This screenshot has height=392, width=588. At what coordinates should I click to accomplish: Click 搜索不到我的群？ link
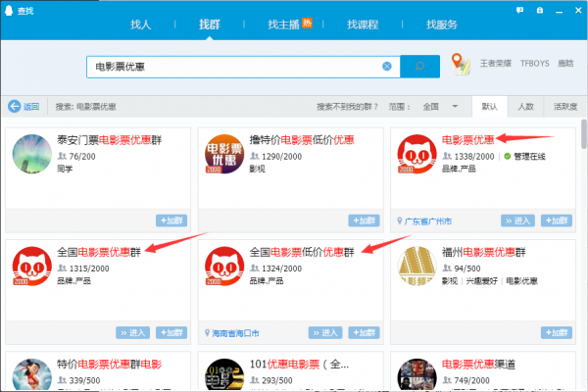click(347, 107)
